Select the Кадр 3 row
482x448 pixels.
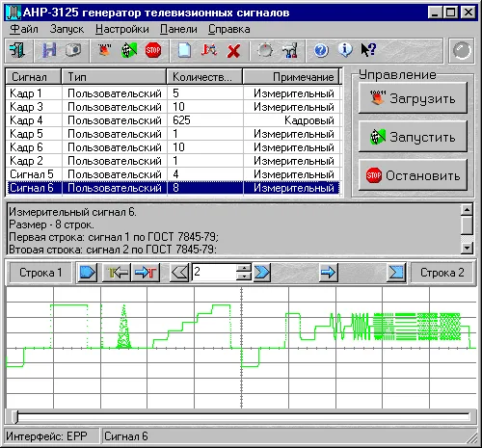coord(173,107)
